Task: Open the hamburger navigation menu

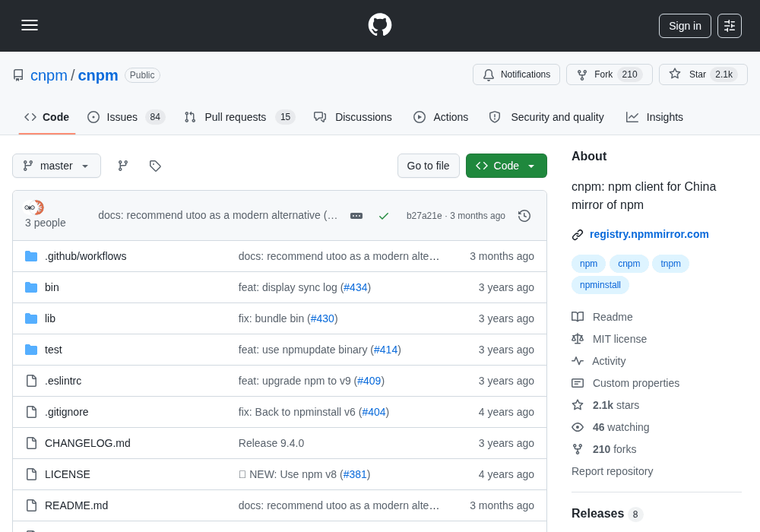Action: (30, 25)
